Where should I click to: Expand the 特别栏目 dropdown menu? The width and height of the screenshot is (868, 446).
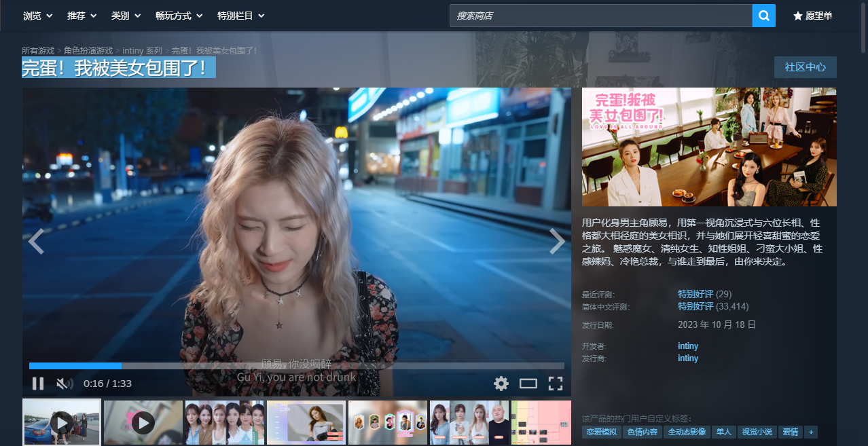click(x=240, y=16)
